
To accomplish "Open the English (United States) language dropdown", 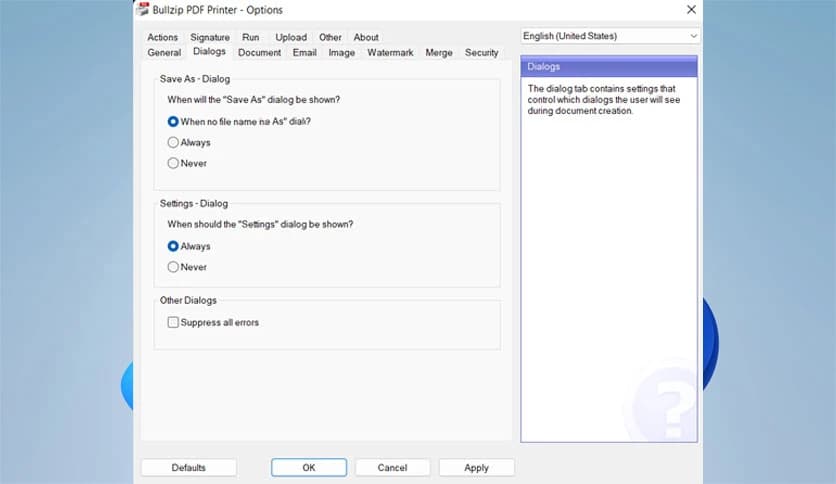I will [610, 36].
